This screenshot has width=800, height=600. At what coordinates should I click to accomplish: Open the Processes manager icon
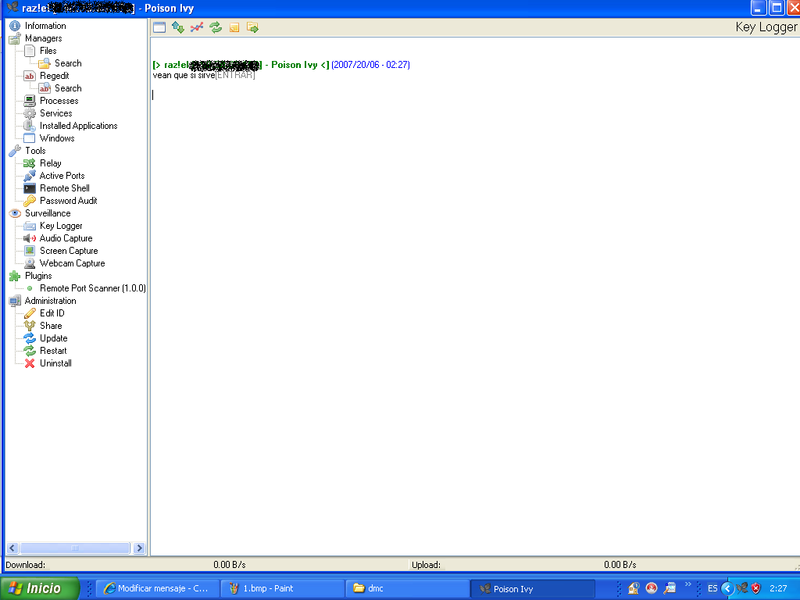(x=30, y=101)
